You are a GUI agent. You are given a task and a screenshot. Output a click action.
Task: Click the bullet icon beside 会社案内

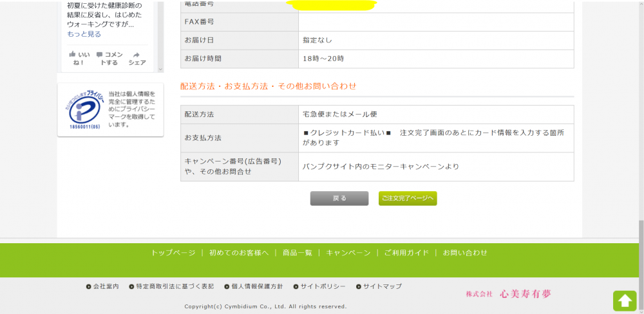click(89, 286)
